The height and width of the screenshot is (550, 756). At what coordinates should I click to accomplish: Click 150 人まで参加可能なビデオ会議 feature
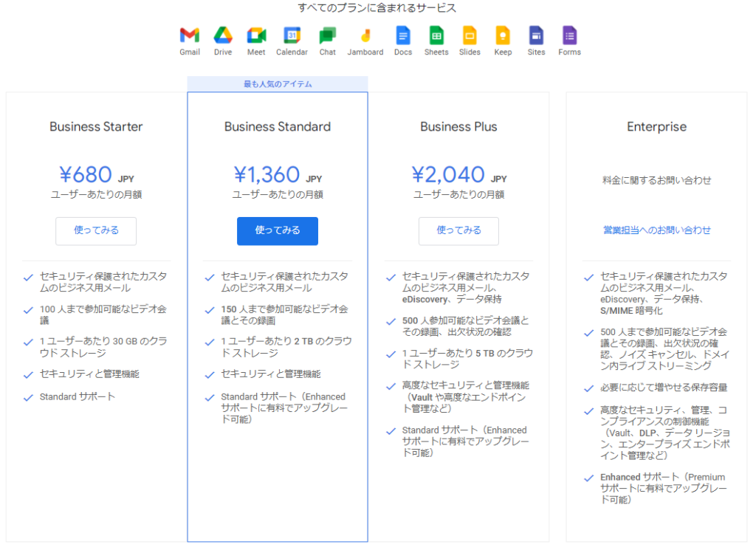pos(284,314)
